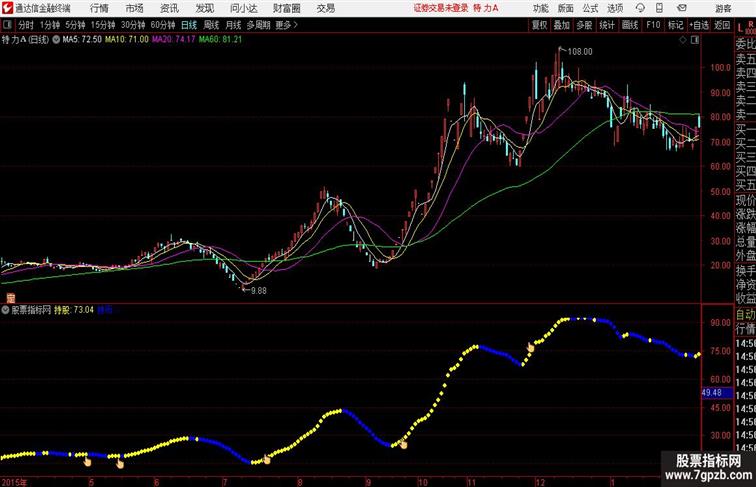Open the 财富圈 menu
The image size is (756, 487).
286,8
